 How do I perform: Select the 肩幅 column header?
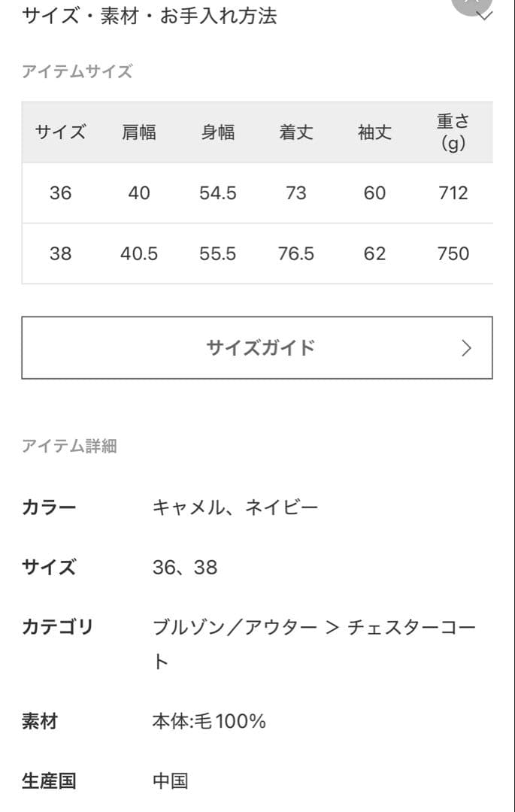click(139, 132)
